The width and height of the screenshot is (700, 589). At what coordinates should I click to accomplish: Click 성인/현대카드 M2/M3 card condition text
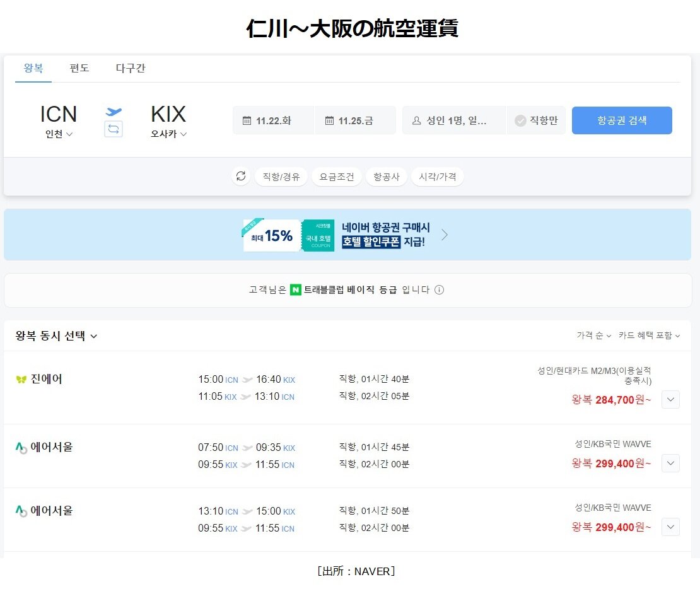pyautogui.click(x=594, y=376)
